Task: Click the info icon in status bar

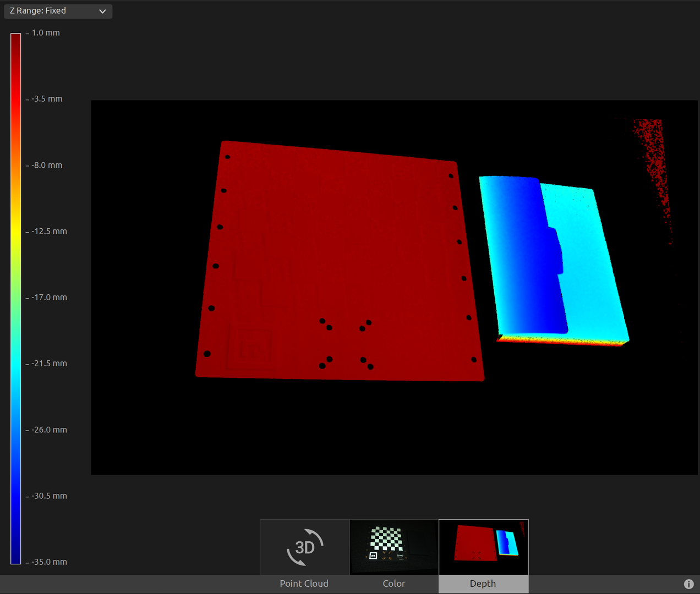Action: coord(688,584)
